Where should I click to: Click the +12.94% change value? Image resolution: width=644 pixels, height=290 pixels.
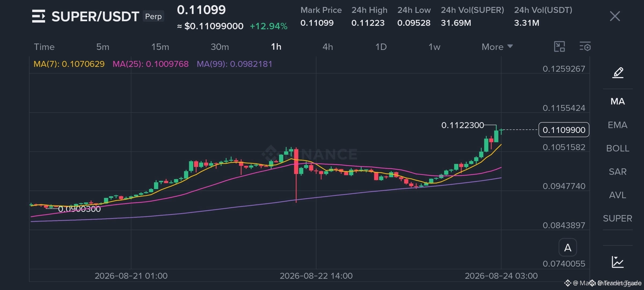coord(269,26)
